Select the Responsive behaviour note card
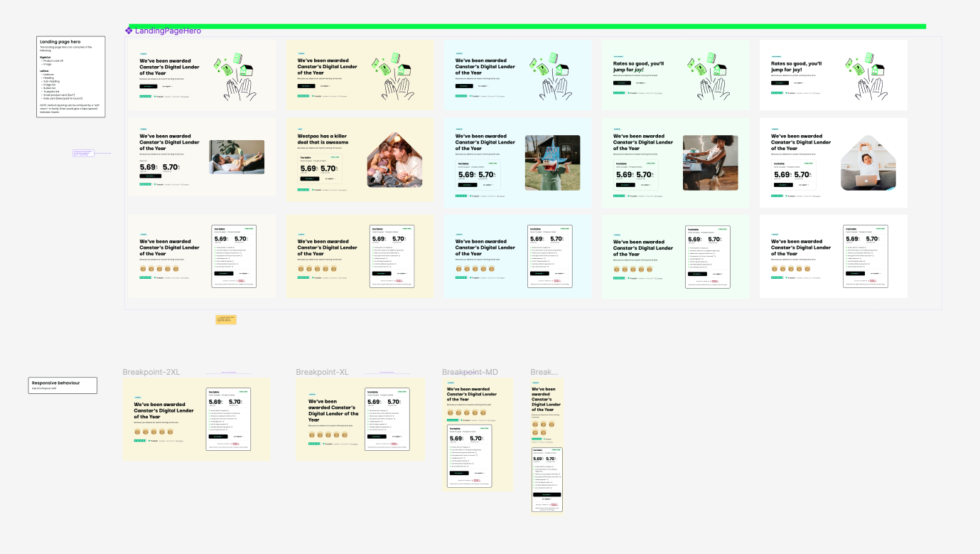The image size is (980, 554). (x=63, y=385)
